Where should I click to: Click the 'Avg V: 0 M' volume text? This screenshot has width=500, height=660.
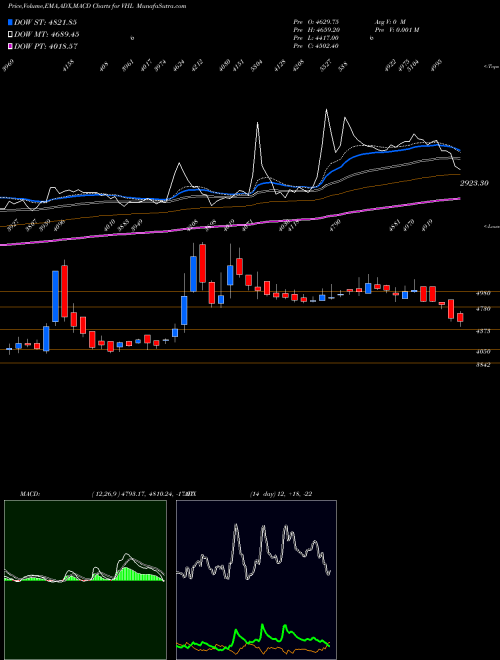(x=390, y=22)
